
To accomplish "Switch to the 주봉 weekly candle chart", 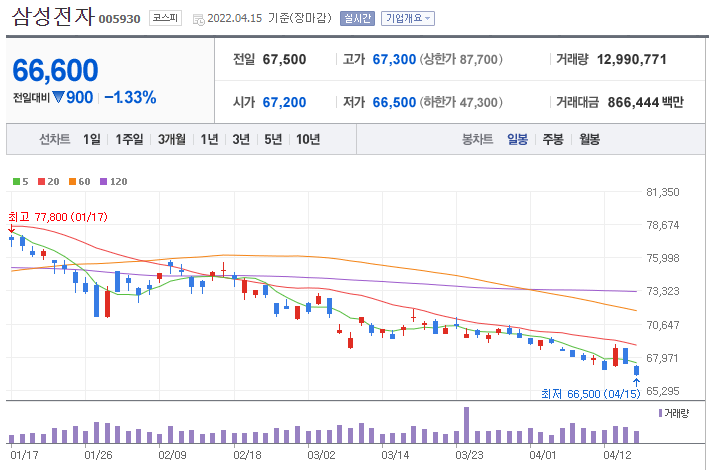I will (x=553, y=139).
